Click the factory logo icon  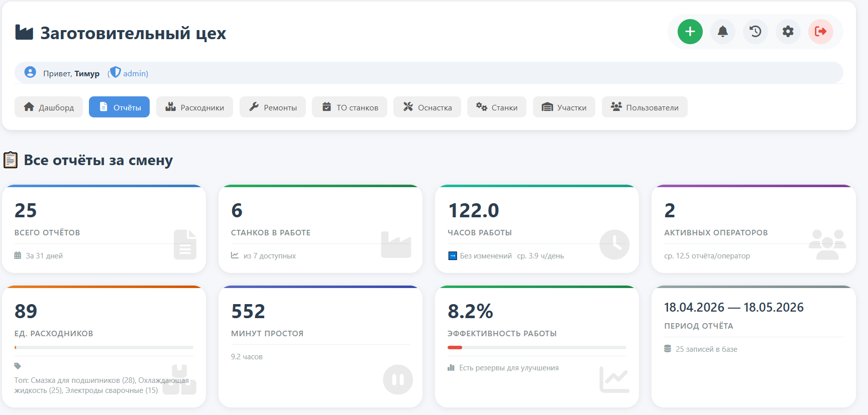[x=24, y=33]
